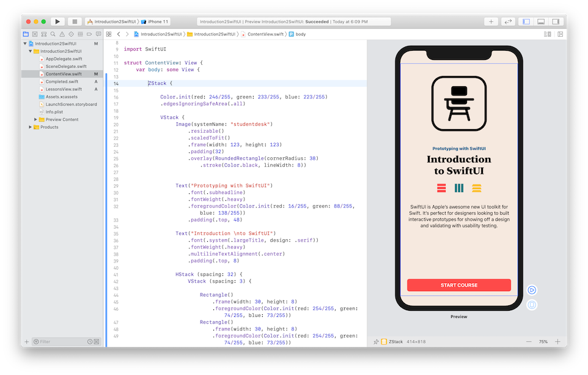Open the body symbol jump bar segment

298,34
